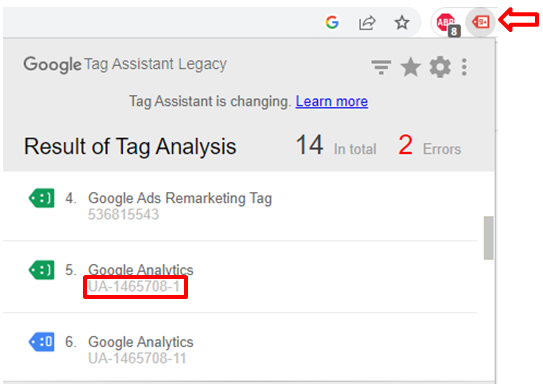543x390 pixels.
Task: Open the tag filter icon
Action: (381, 67)
